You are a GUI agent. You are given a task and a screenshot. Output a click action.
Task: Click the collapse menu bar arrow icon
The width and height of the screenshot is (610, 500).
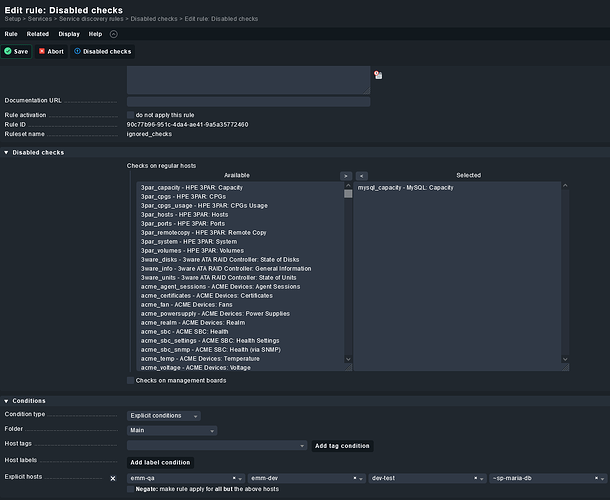[x=113, y=34]
